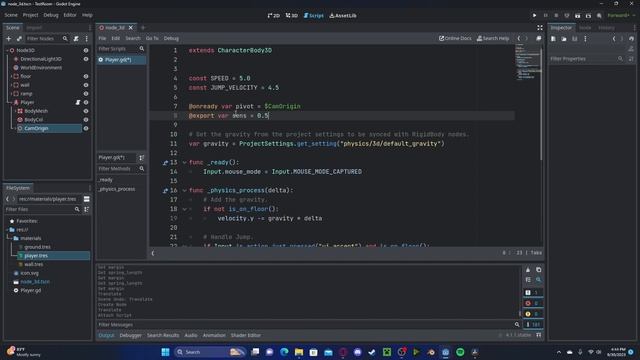Toggle visibility of ramp node
This screenshot has width=640, height=360.
pos(86,94)
